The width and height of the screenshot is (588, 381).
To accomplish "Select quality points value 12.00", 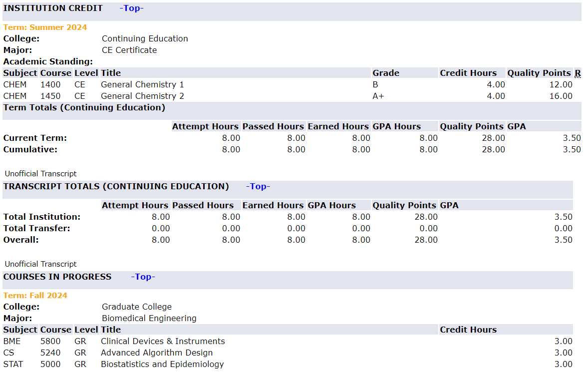I will coord(561,85).
